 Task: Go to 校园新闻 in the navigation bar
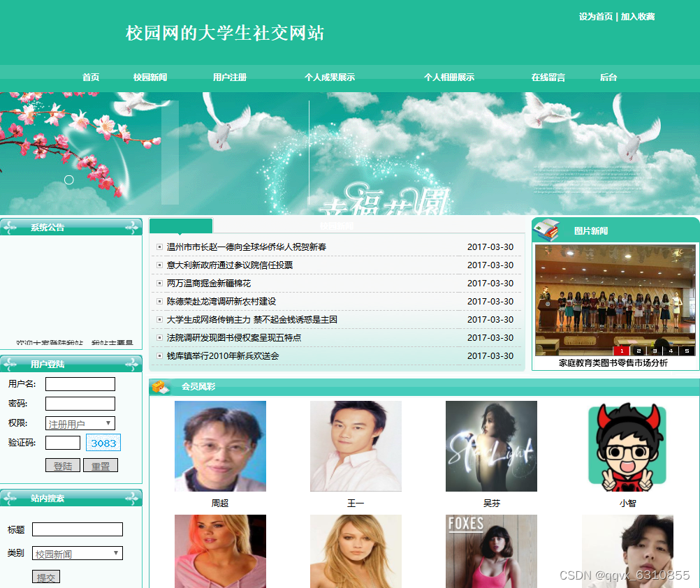pos(150,78)
